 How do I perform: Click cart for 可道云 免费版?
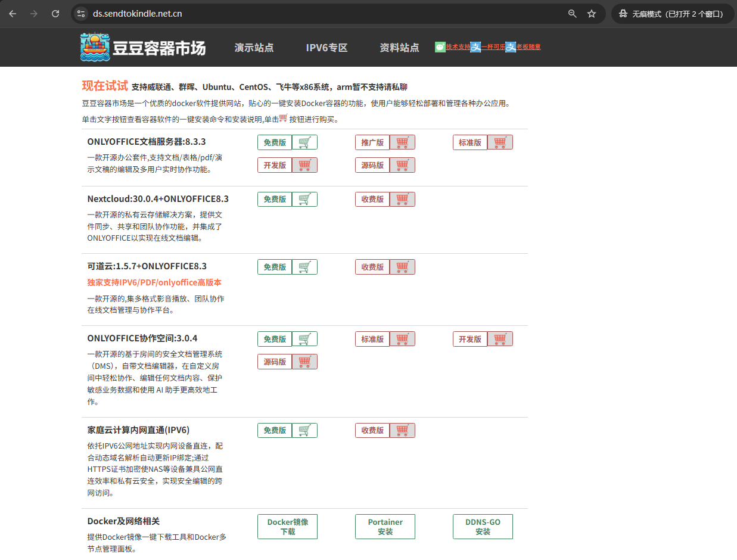click(x=304, y=267)
